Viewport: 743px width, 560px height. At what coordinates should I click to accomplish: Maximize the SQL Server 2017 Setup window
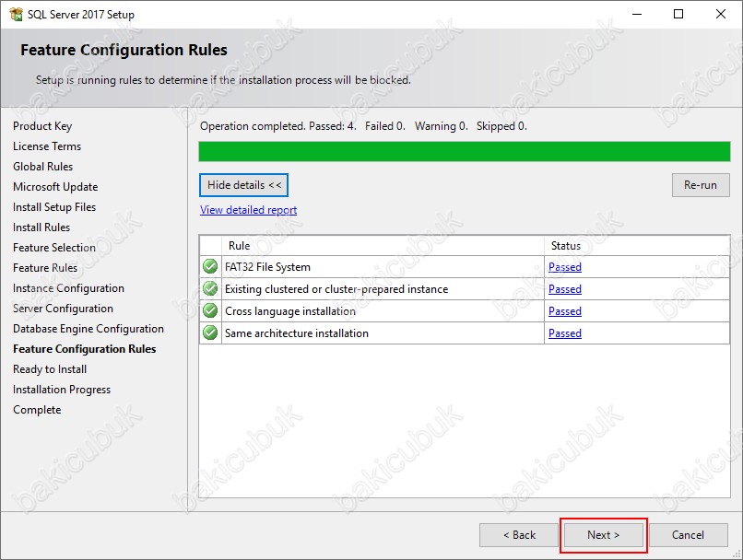click(678, 14)
